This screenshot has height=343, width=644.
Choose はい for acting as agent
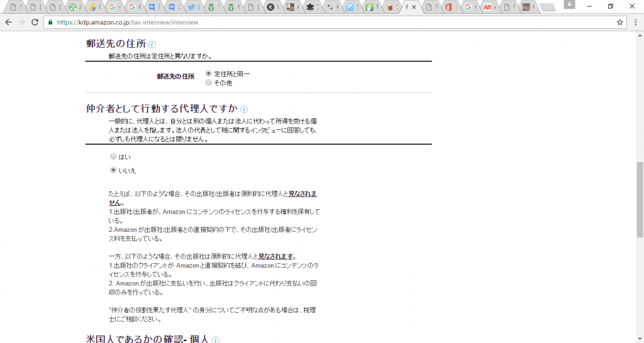(x=113, y=156)
